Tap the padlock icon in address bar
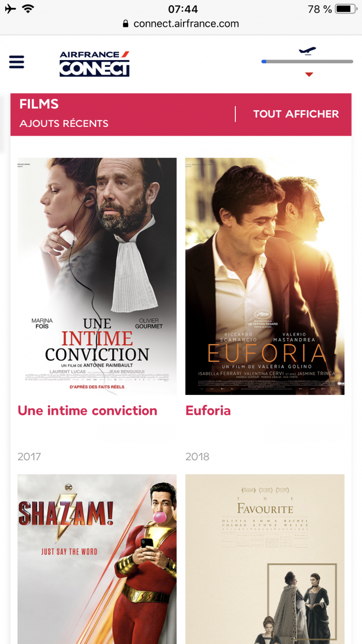This screenshot has width=362, height=644. tap(125, 24)
